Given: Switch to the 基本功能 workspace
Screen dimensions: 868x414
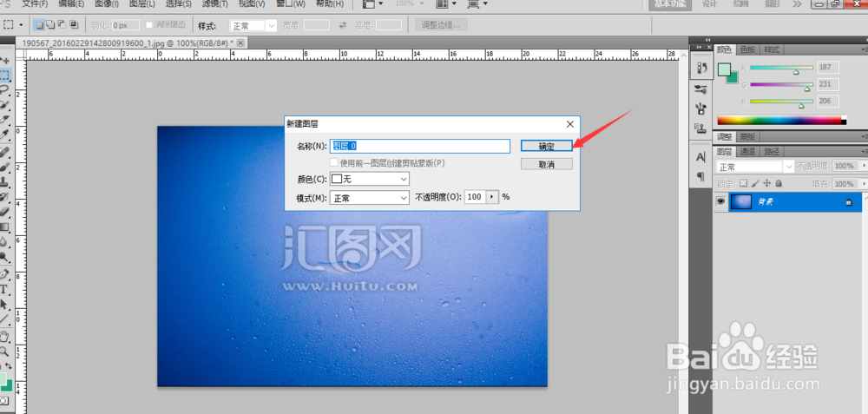Looking at the screenshot, I should coord(670,3).
